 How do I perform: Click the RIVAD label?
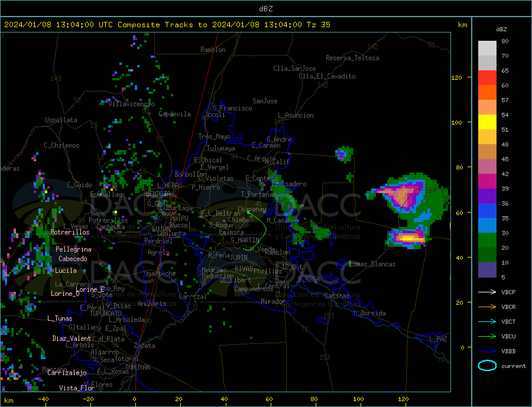point(244,269)
